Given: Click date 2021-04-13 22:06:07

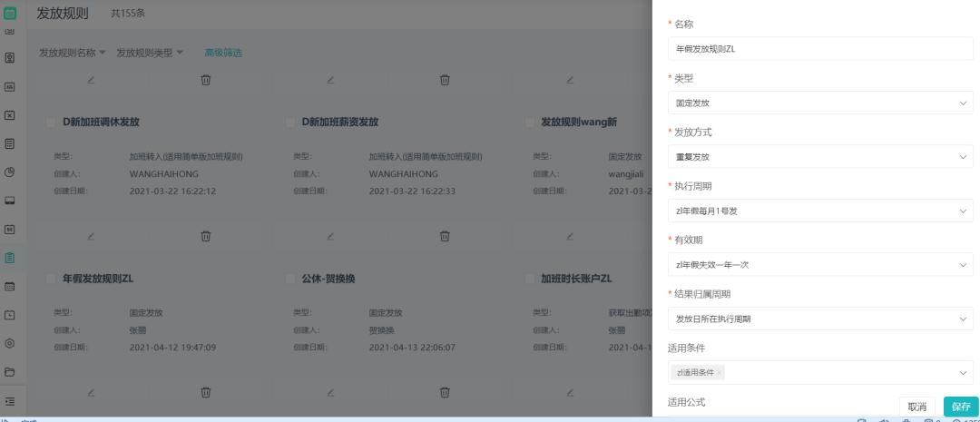Looking at the screenshot, I should tap(412, 348).
